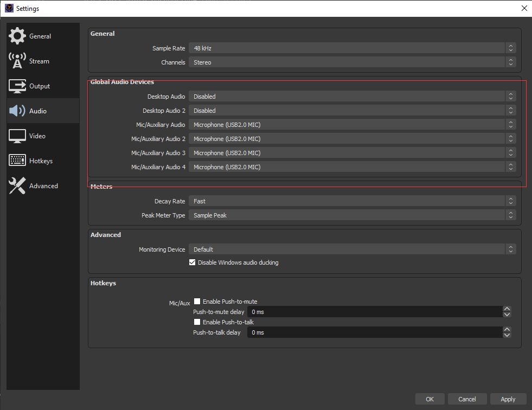532x410 pixels.
Task: Select the Output icon in sidebar
Action: (17, 86)
